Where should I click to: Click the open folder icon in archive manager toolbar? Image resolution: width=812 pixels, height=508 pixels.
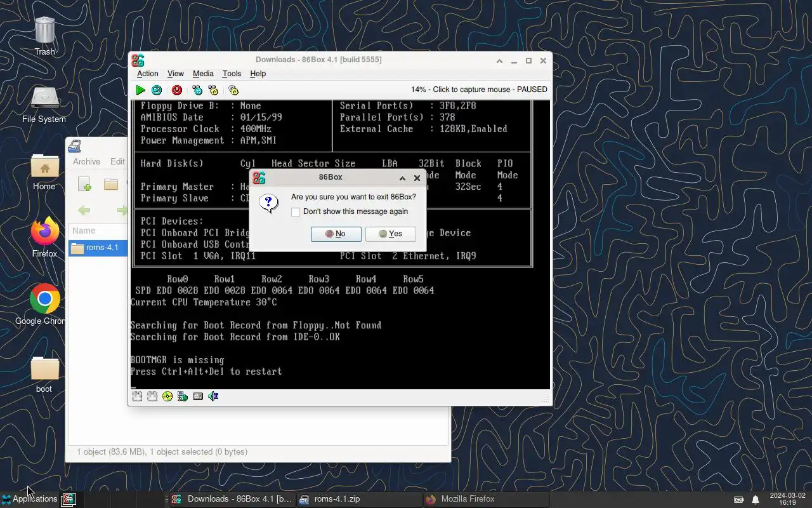point(111,184)
